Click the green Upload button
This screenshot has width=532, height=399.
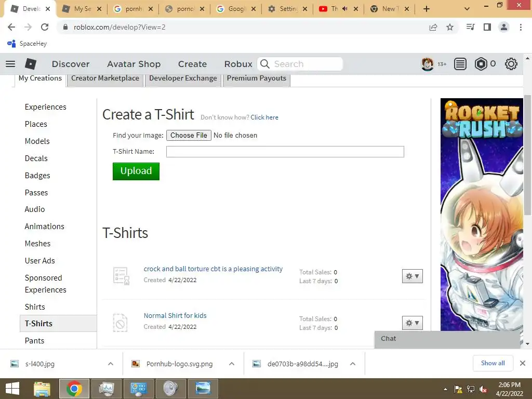tap(136, 171)
